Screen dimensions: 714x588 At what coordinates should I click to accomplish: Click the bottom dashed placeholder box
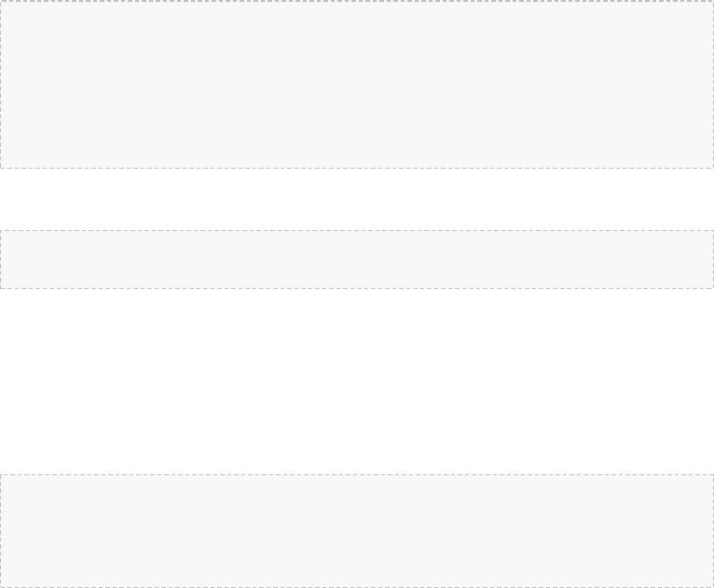[x=357, y=531]
